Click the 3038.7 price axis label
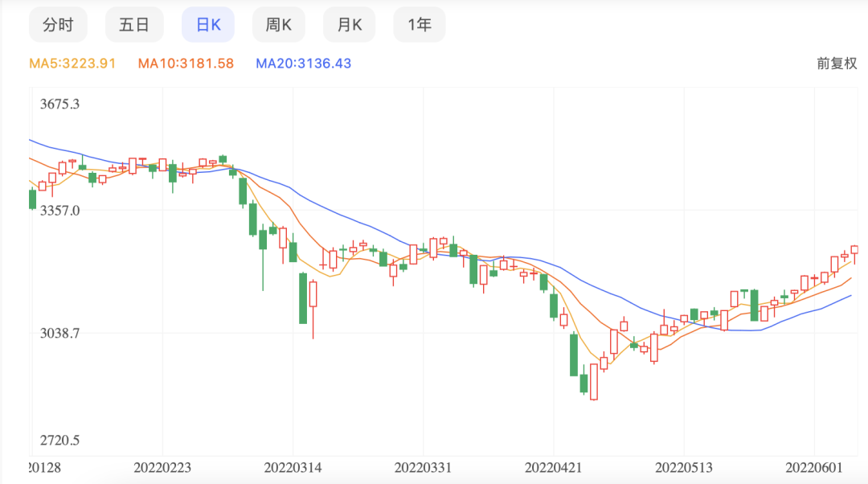 59,334
